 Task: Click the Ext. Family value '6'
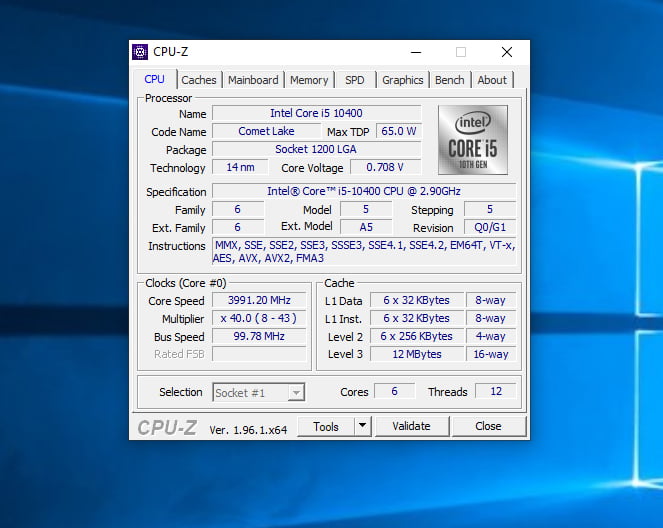(238, 227)
